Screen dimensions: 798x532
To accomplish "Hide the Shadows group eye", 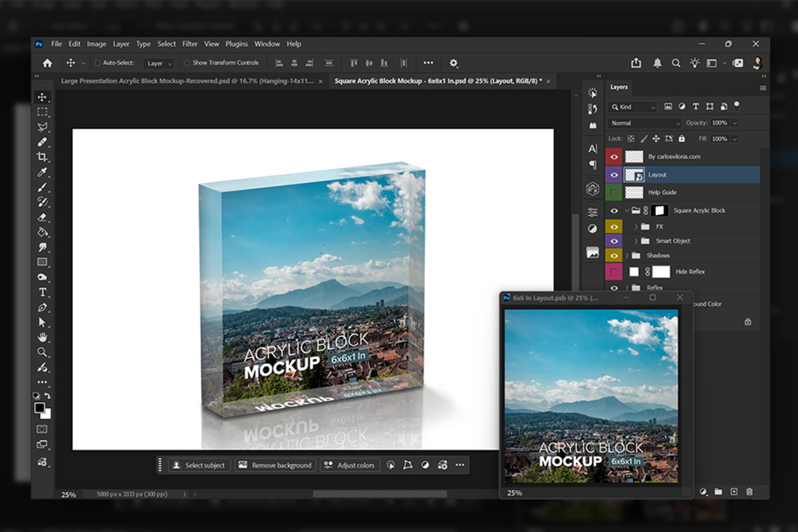I will pos(614,256).
